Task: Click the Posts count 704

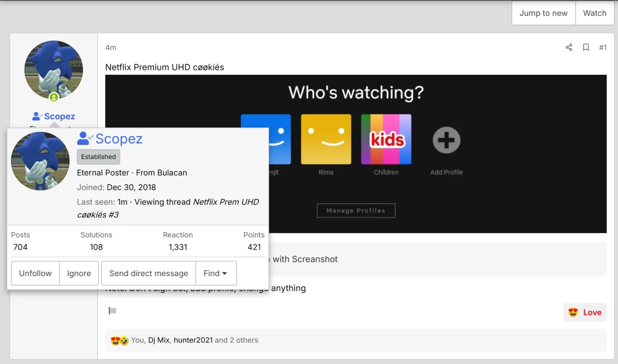Action: click(x=20, y=247)
